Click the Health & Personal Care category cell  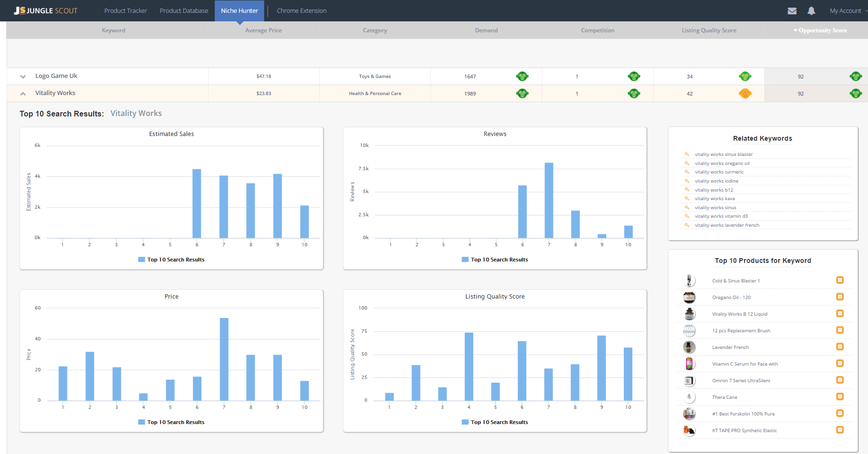(x=375, y=94)
